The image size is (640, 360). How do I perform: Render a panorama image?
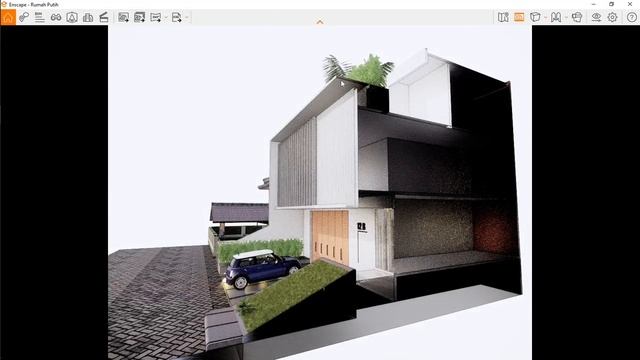pyautogui.click(x=156, y=17)
